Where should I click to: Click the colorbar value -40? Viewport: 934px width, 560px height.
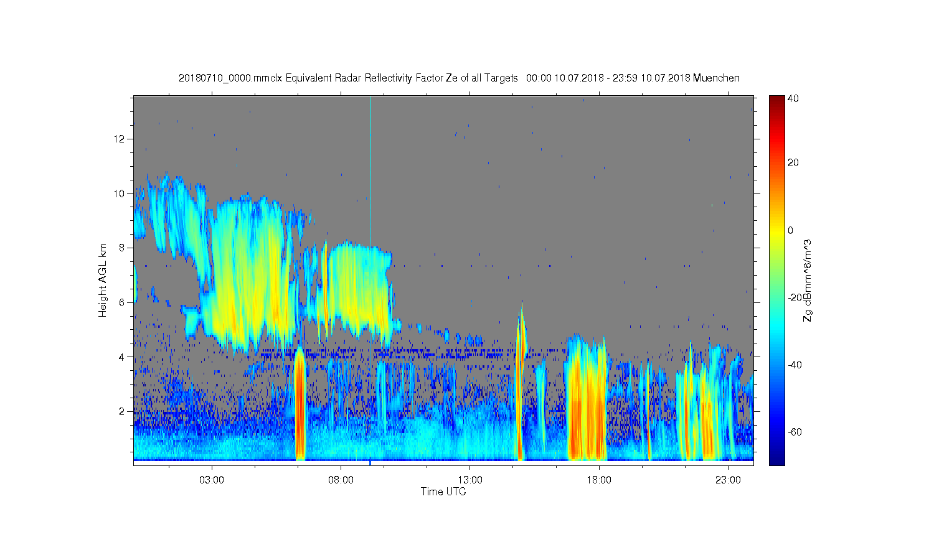tap(795, 365)
